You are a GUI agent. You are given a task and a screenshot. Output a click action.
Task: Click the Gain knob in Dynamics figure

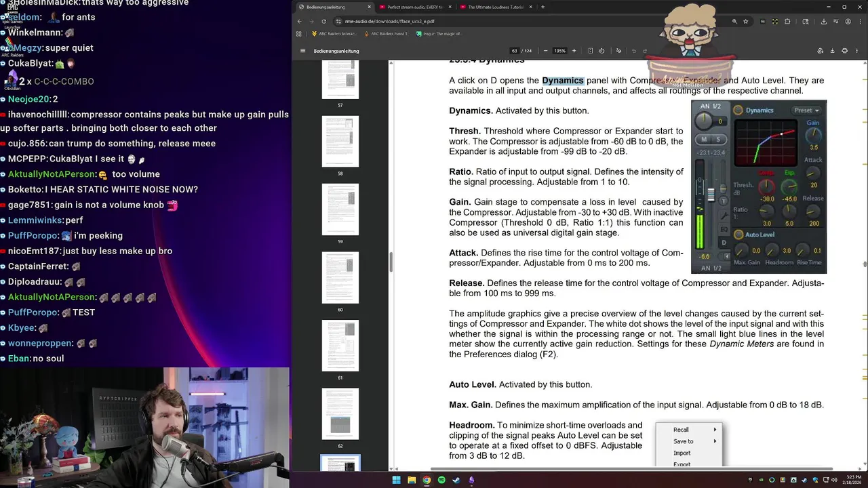point(813,135)
